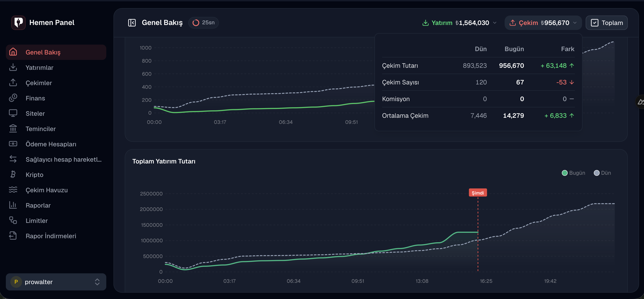
Task: Click the Hemen Panel logo icon
Action: [x=18, y=23]
